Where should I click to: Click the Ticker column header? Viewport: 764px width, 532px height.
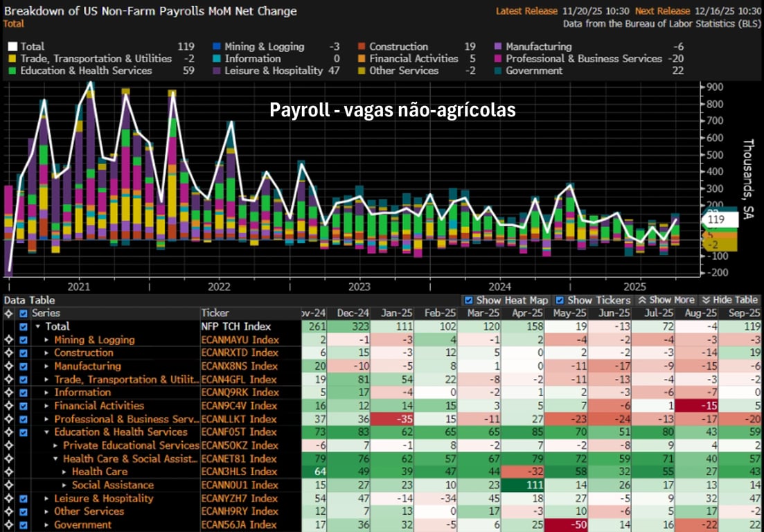click(x=215, y=313)
